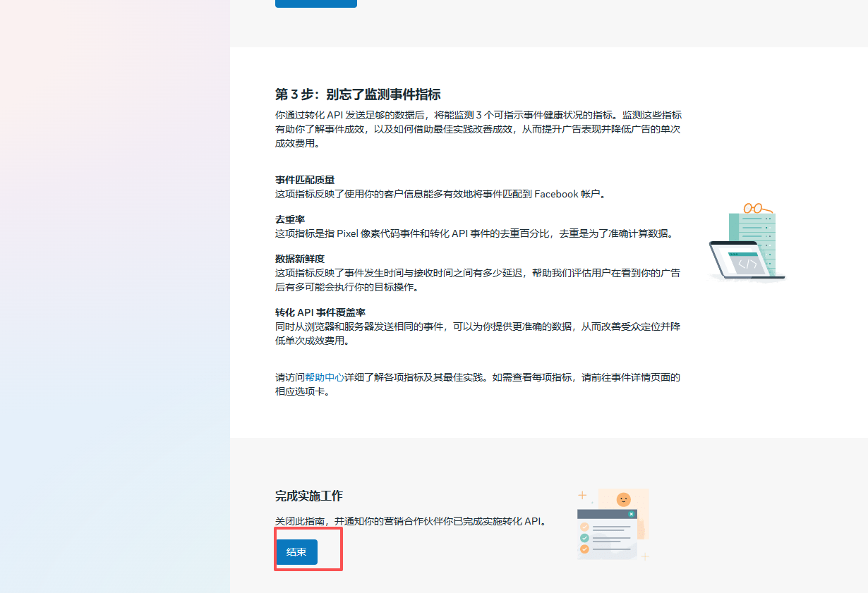Click the 去重率 heading
Image resolution: width=868 pixels, height=593 pixels.
290,219
